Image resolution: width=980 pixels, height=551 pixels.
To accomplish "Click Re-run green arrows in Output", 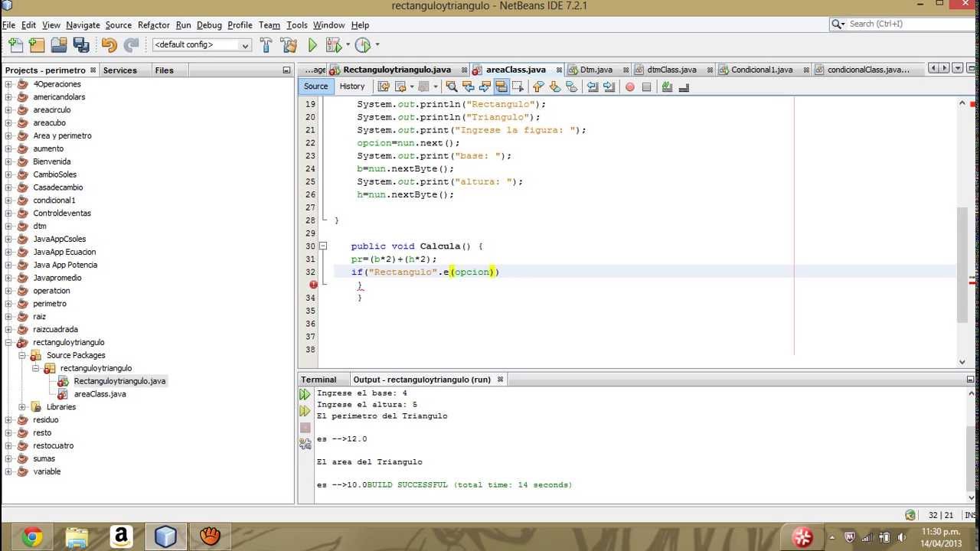I will pyautogui.click(x=305, y=395).
